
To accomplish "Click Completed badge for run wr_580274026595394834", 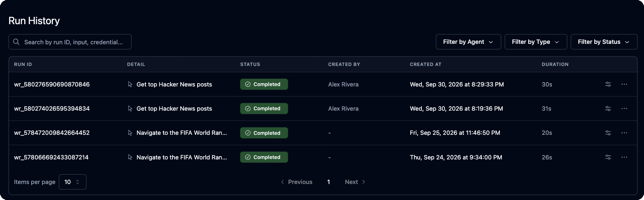I will [264, 109].
